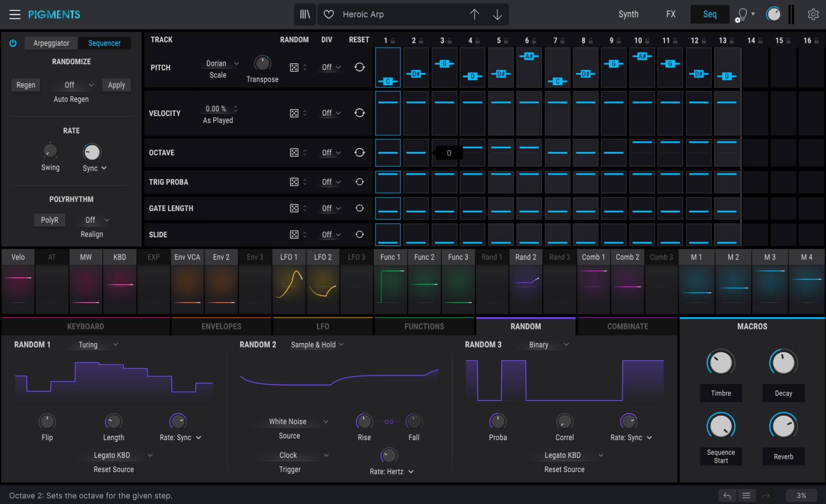This screenshot has width=826, height=504.
Task: Toggle the lock on step 1
Action: [393, 41]
